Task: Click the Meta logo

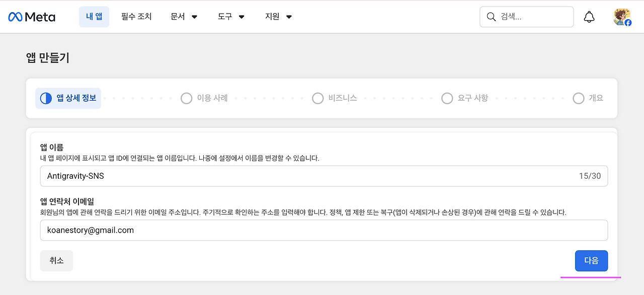Action: [32, 17]
